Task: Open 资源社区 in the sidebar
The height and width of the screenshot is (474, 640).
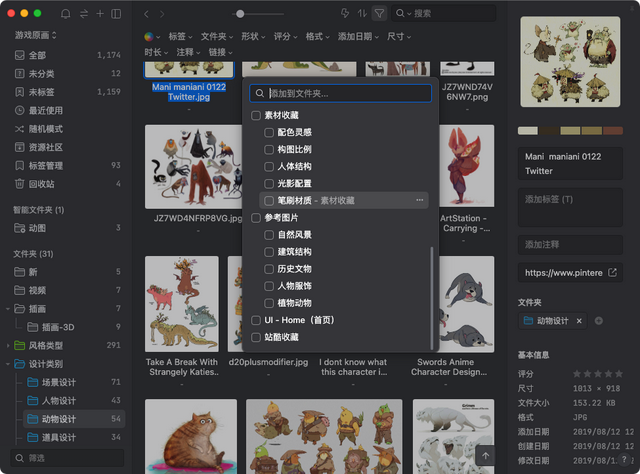Action: (67, 147)
